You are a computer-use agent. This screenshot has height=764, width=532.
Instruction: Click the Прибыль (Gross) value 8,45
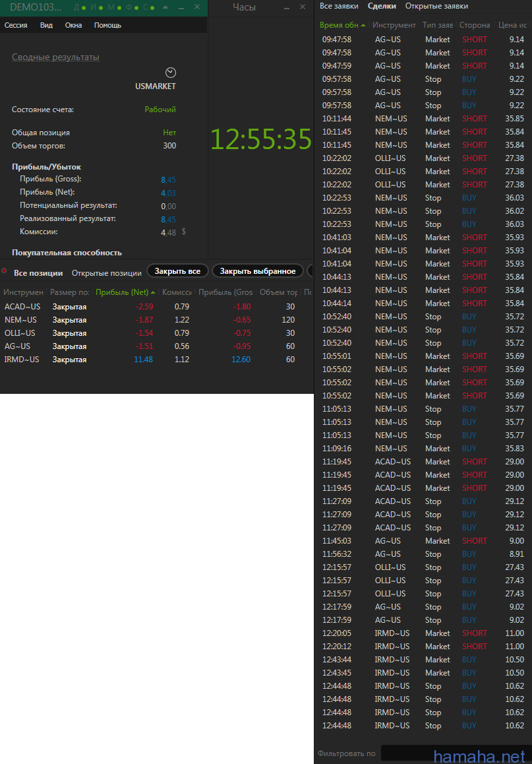(168, 180)
